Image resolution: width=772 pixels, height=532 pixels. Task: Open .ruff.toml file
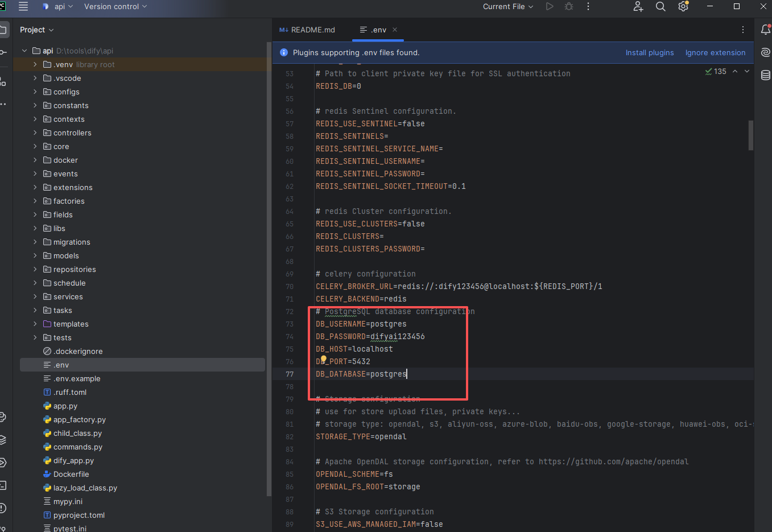click(69, 392)
